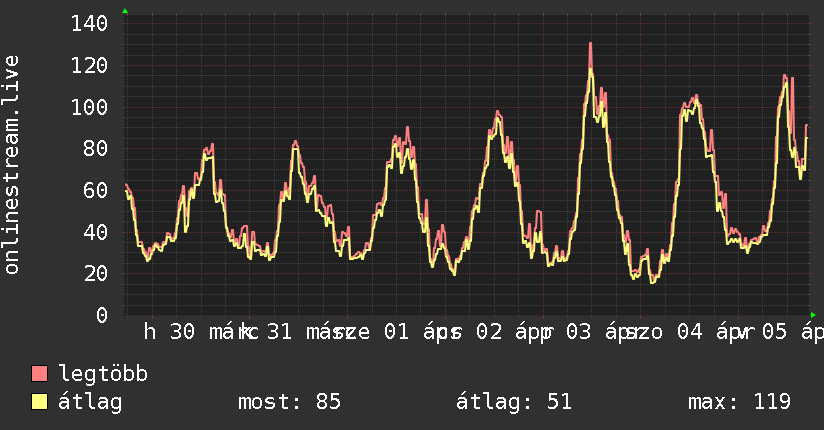Viewport: 824px width, 430px height.
Task: Click the 'most: 85' value
Action: pyautogui.click(x=290, y=402)
